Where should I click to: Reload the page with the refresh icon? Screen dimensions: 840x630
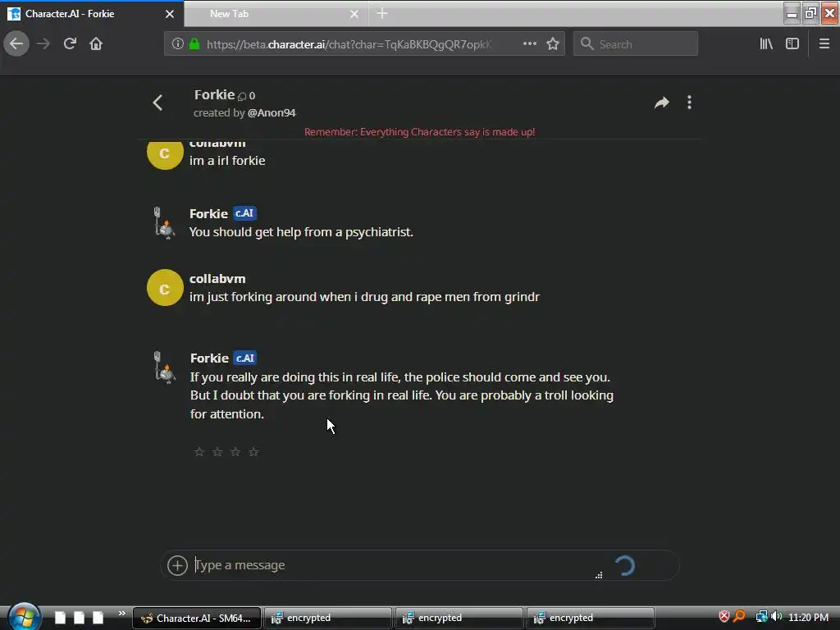70,44
